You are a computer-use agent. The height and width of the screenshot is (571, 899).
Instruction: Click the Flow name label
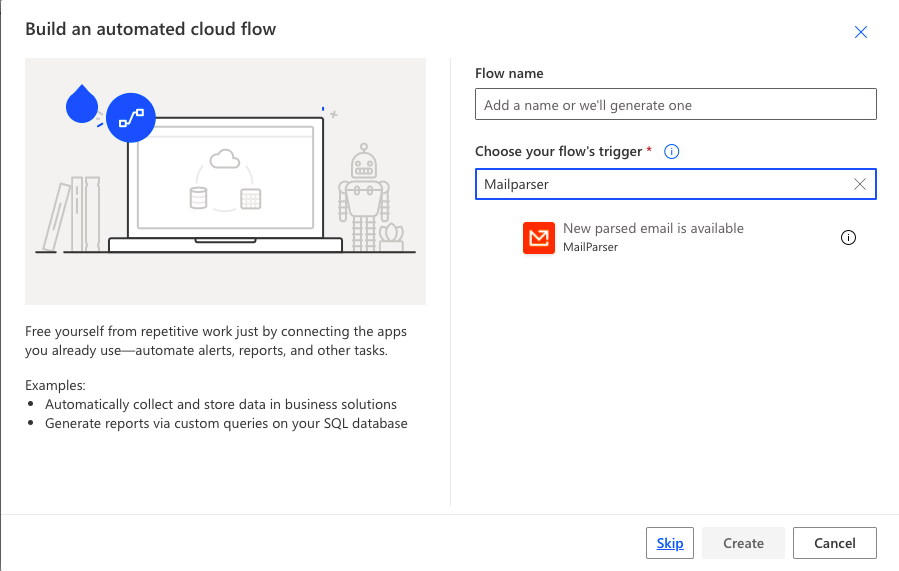(x=509, y=73)
